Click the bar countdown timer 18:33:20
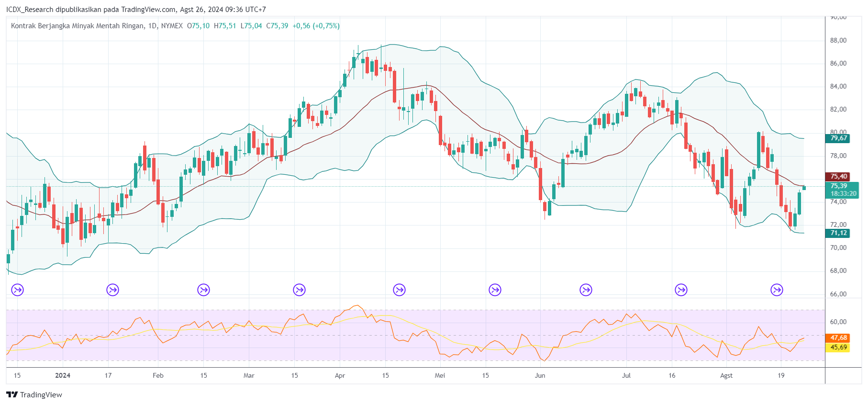The width and height of the screenshot is (868, 405). 843,194
